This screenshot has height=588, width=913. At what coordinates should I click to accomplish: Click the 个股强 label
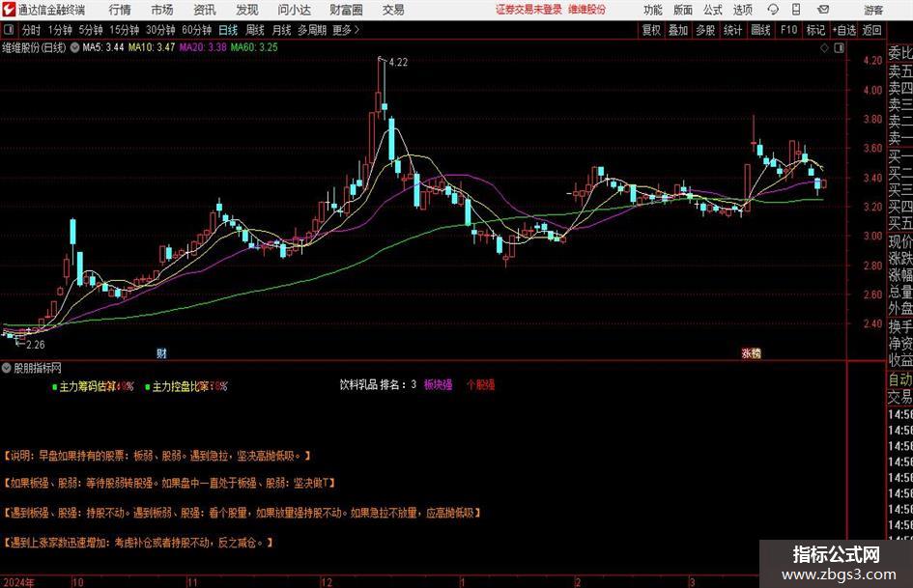[x=481, y=385]
